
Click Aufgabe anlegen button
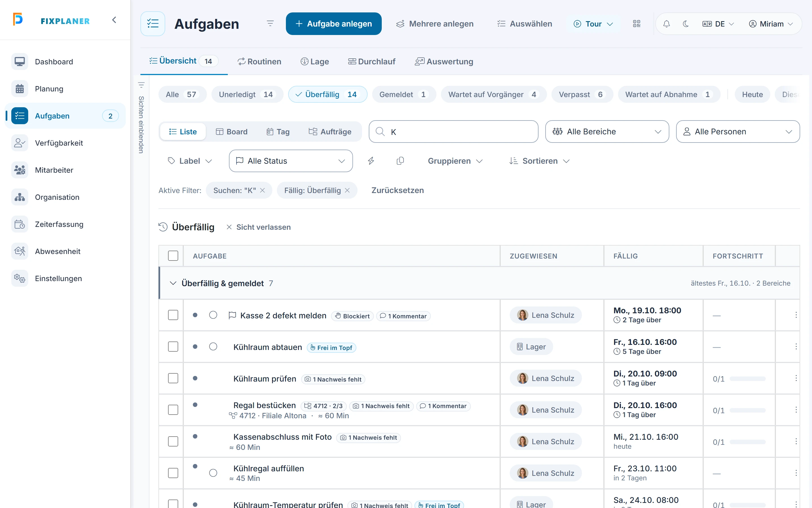tap(334, 24)
